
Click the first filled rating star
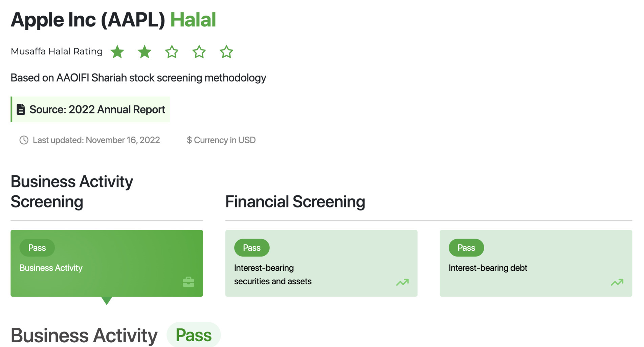[117, 52]
